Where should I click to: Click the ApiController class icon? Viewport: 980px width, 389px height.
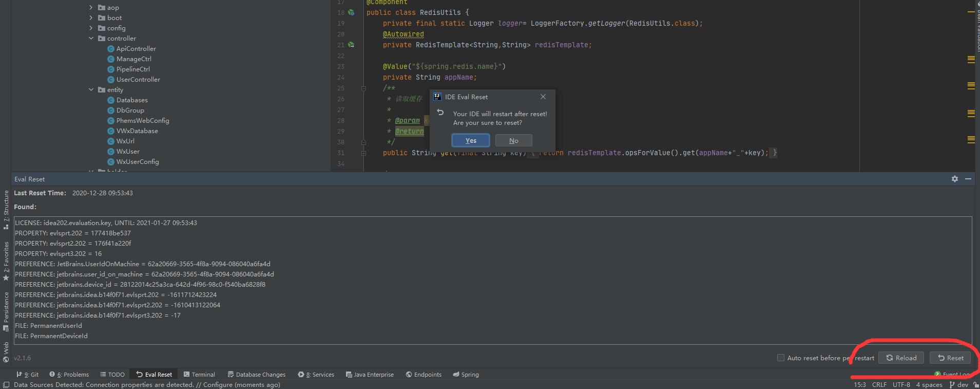(x=110, y=49)
